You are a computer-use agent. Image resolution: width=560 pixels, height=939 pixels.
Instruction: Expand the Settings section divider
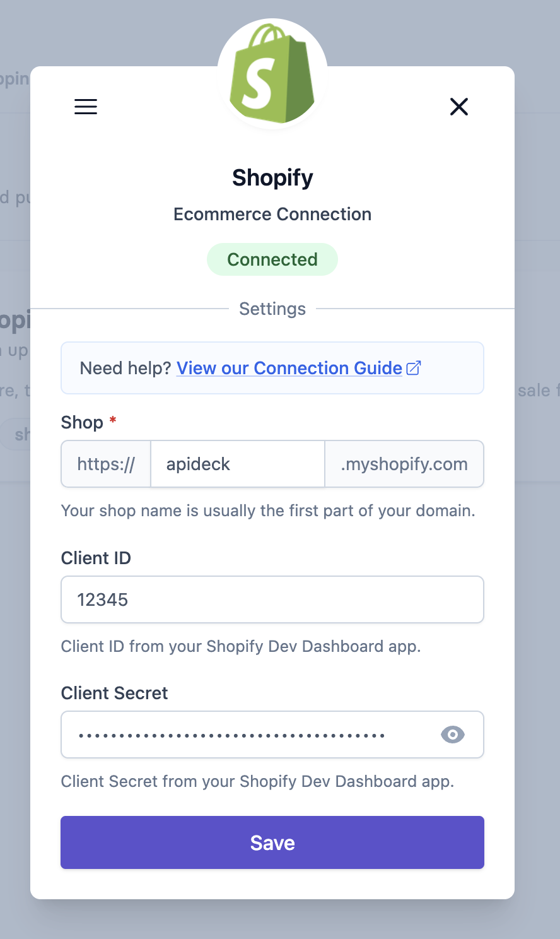(x=272, y=309)
